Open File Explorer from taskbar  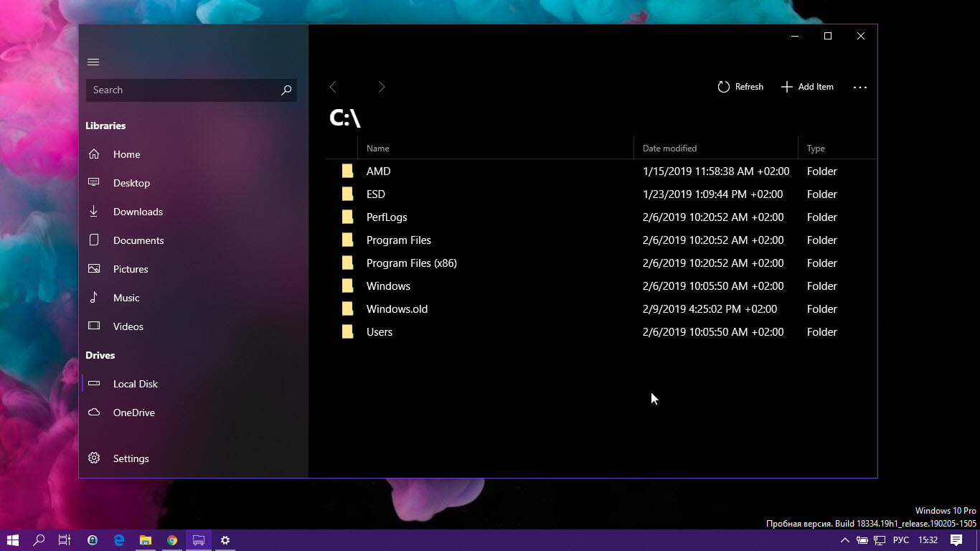146,540
